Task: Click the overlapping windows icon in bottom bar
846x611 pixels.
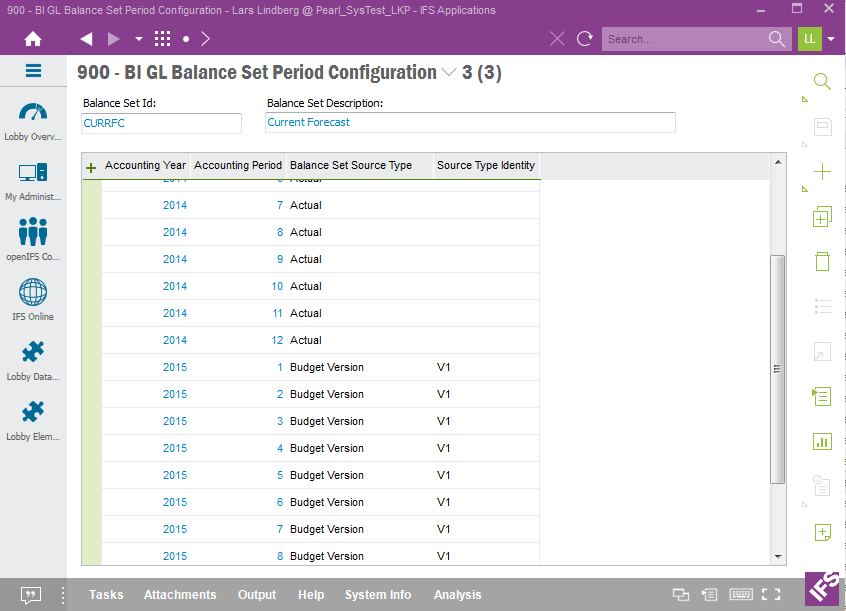Action: click(681, 595)
